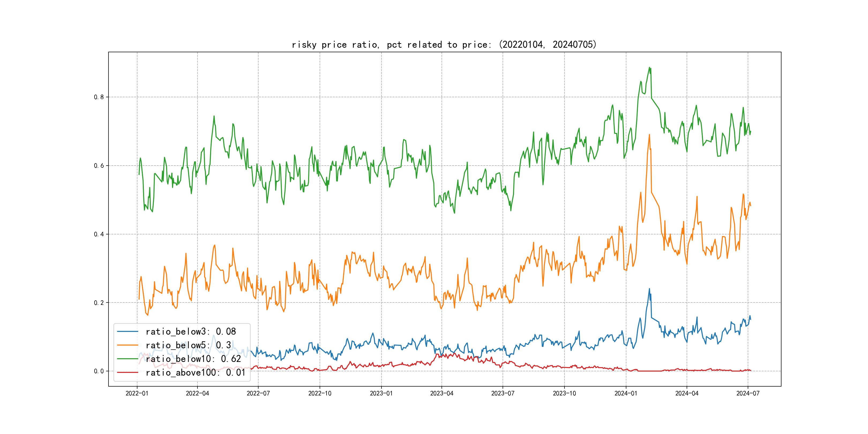The height and width of the screenshot is (434, 868).
Task: Click the 0.8 y-axis tick label
Action: (99, 97)
